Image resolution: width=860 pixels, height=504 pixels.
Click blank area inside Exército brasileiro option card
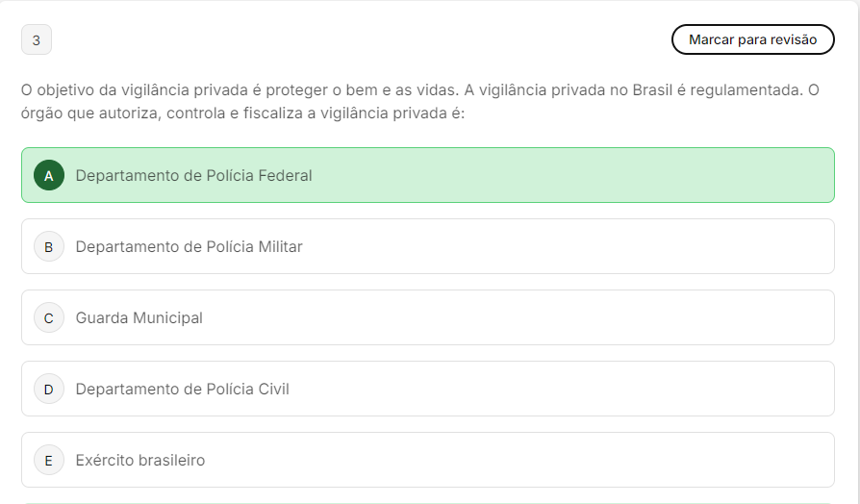coord(577,460)
